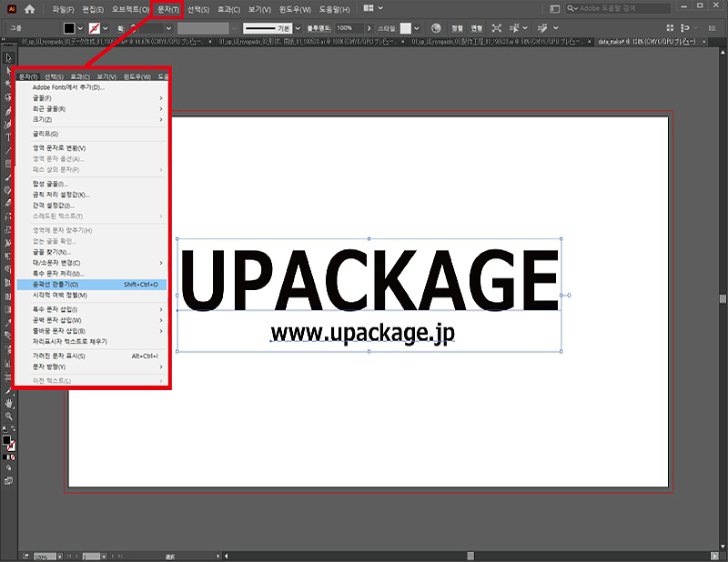Viewport: 728px width, 562px height.
Task: Click the horizontal scrollbar thumb at bottom
Action: (x=470, y=556)
